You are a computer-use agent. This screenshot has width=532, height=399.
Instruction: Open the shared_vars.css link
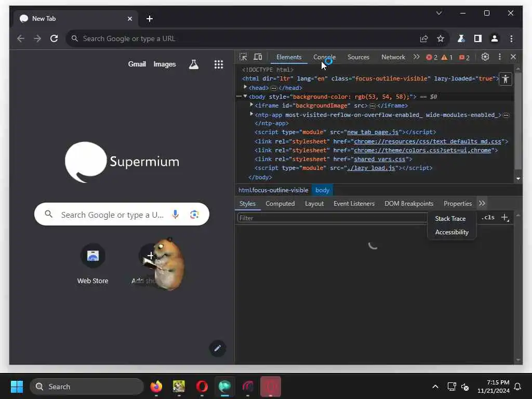point(380,159)
